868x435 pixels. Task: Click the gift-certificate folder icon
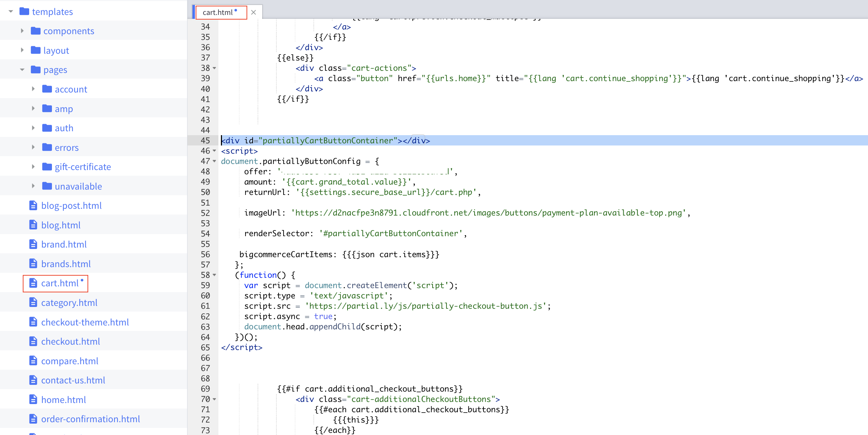[x=47, y=166]
